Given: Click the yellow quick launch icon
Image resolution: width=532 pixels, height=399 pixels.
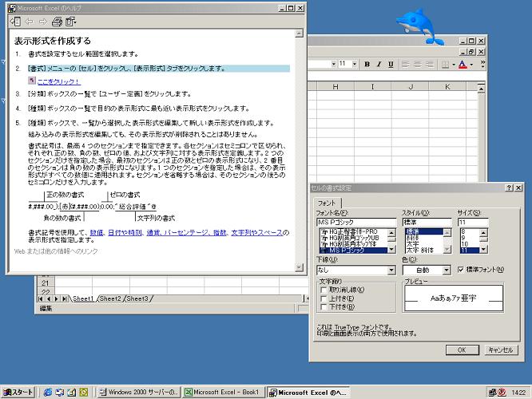Looking at the screenshot, I should tap(83, 393).
